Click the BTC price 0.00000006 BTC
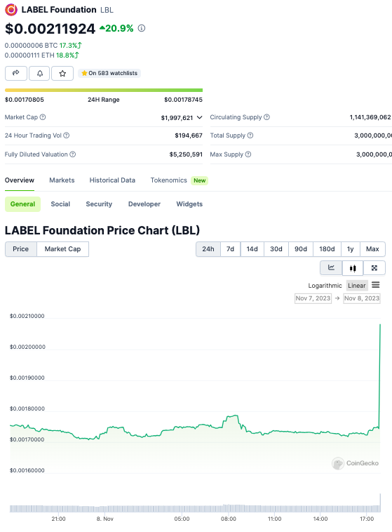The width and height of the screenshot is (392, 532). tap(31, 46)
